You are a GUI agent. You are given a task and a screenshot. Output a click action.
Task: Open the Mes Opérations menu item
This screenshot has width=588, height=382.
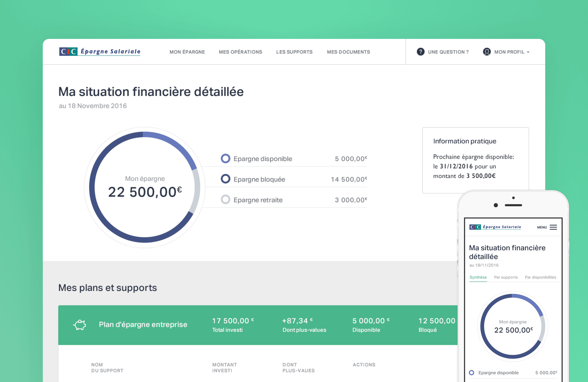(240, 52)
